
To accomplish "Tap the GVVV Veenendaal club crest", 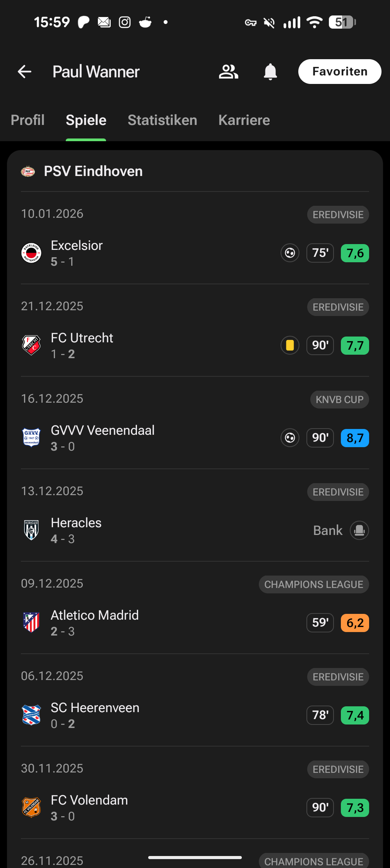I will coord(31,438).
